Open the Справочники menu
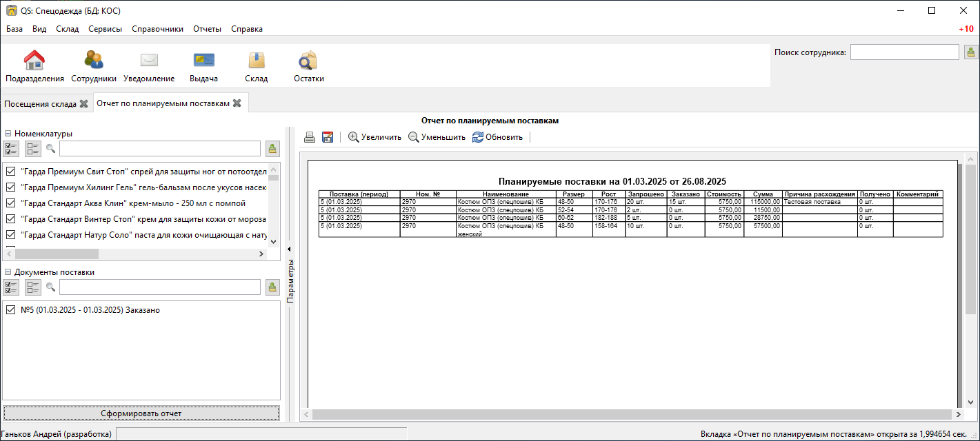The image size is (980, 441). (157, 29)
